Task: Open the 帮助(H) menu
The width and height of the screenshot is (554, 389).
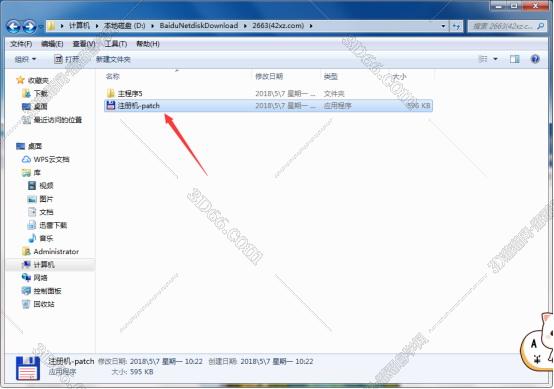Action: click(x=148, y=44)
